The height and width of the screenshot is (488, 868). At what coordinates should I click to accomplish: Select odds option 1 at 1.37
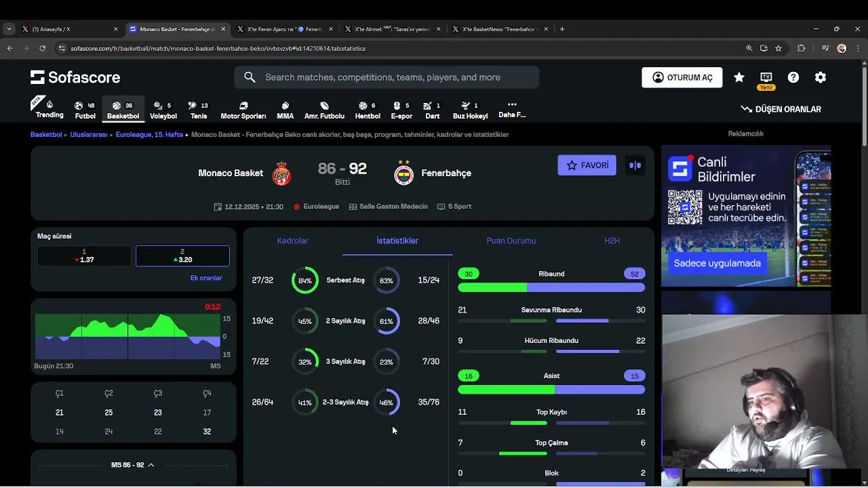[84, 256]
